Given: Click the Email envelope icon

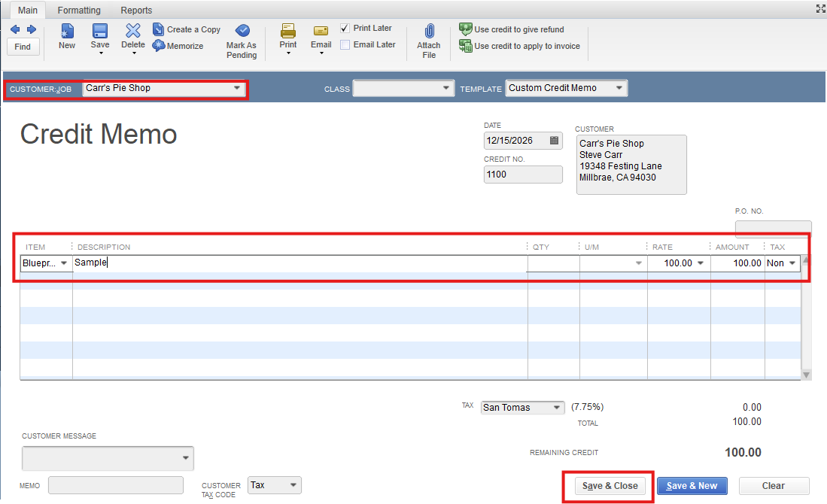Looking at the screenshot, I should coord(321,31).
